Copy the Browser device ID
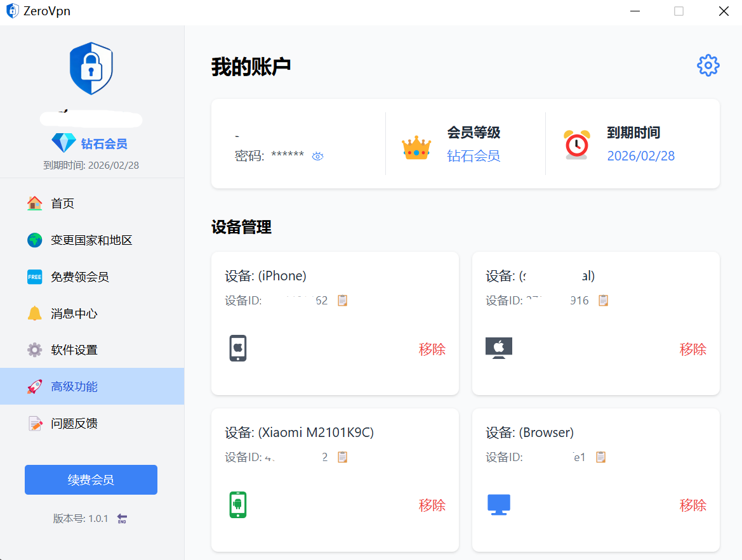The width and height of the screenshot is (742, 560). coord(600,457)
